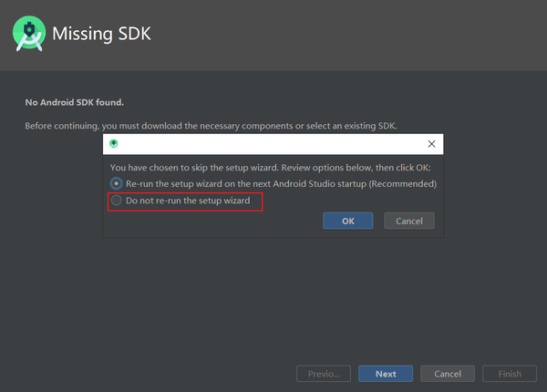Select the Re-run setup wizard radio button
Image resolution: width=547 pixels, height=392 pixels.
pyautogui.click(x=117, y=183)
